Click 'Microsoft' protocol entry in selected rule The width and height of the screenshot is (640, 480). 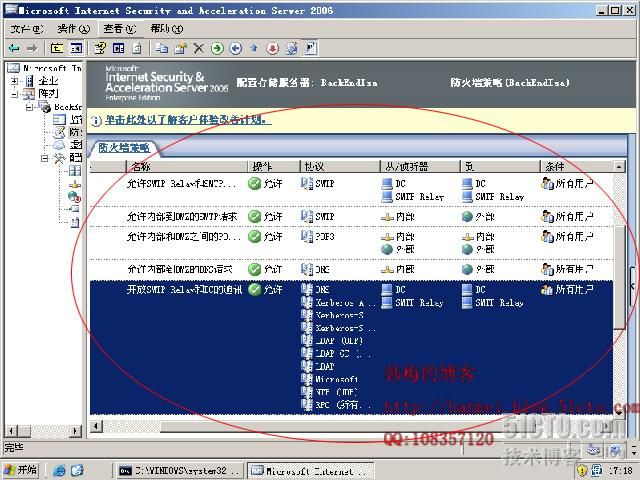click(337, 379)
